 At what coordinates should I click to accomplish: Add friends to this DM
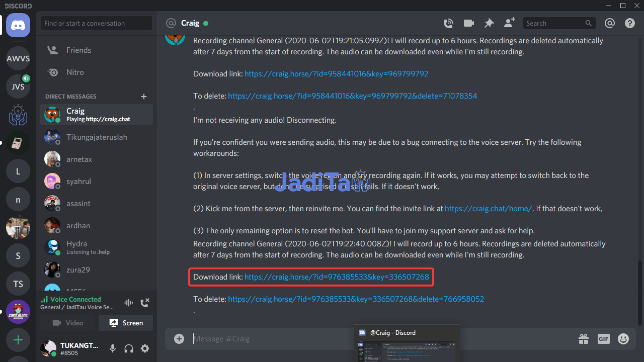[x=510, y=23]
